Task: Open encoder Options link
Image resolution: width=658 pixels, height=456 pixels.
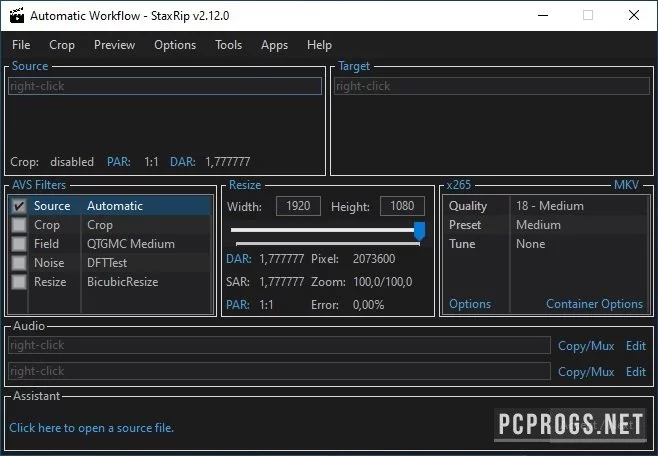Action: (x=470, y=304)
